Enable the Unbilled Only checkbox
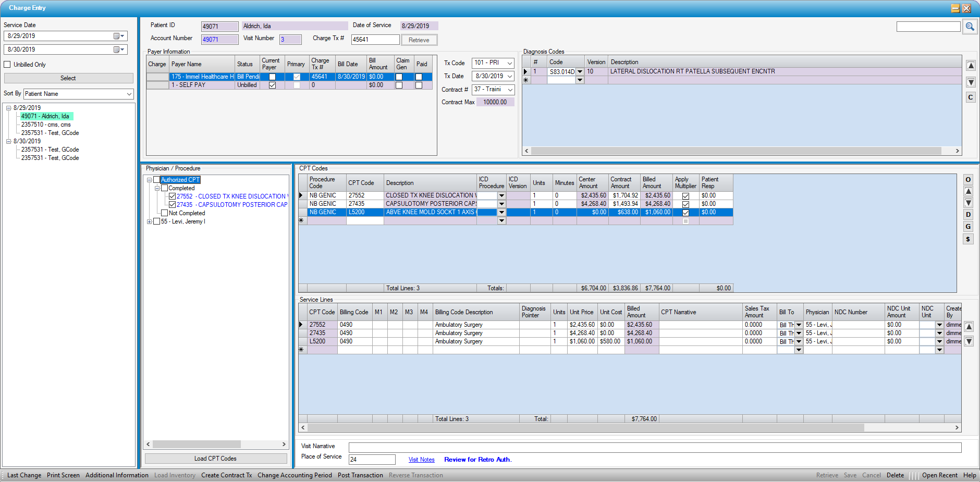Image resolution: width=980 pixels, height=482 pixels. point(7,65)
